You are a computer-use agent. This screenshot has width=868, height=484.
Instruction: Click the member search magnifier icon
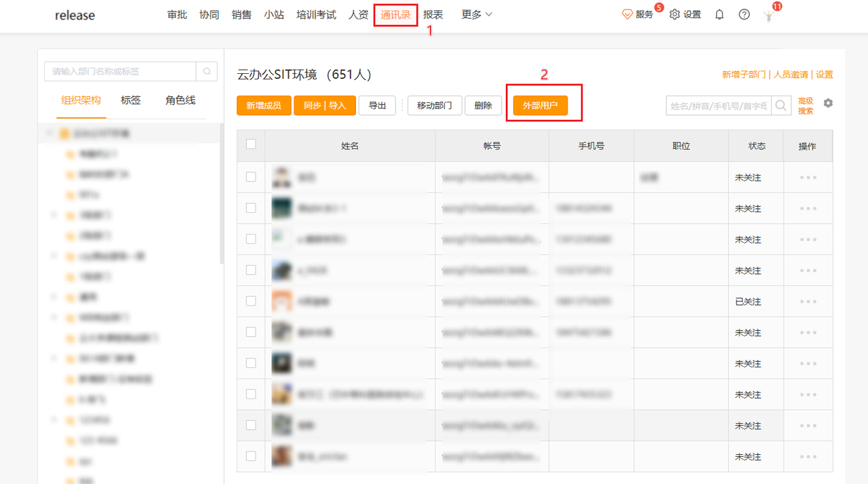[x=781, y=105]
